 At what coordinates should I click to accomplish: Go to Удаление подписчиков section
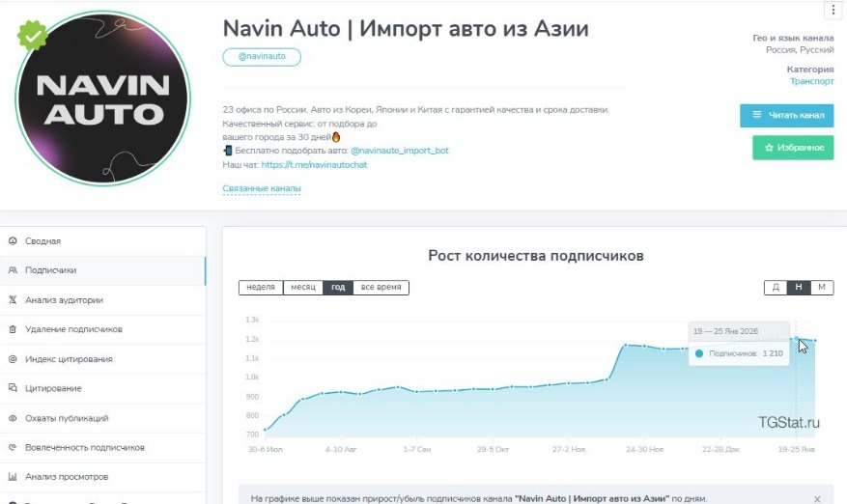pyautogui.click(x=102, y=329)
